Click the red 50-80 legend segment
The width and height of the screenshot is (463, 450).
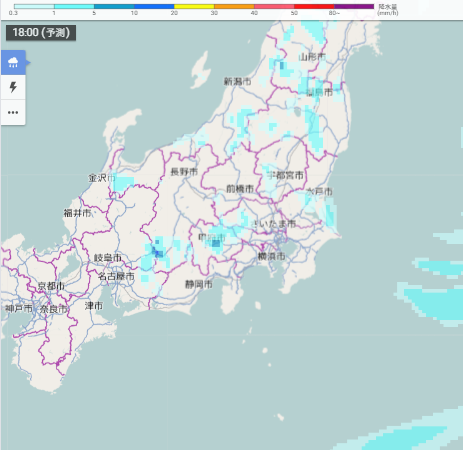(x=314, y=6)
